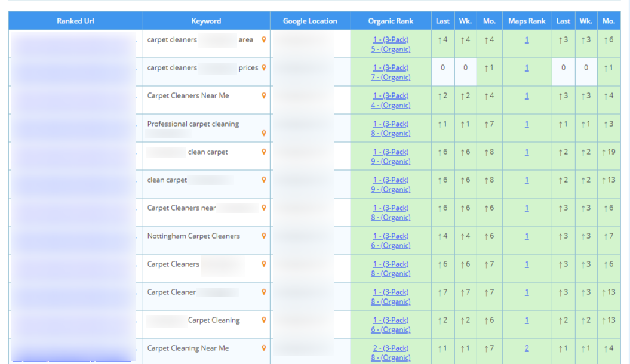Open the "5 - (Organic)" rank link
The height and width of the screenshot is (364, 630).
point(391,50)
